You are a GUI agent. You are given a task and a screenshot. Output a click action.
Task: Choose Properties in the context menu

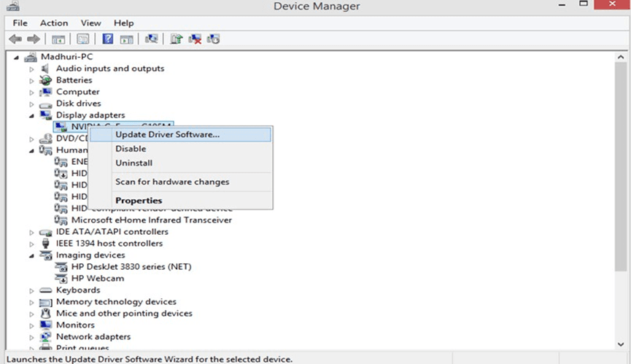139,201
